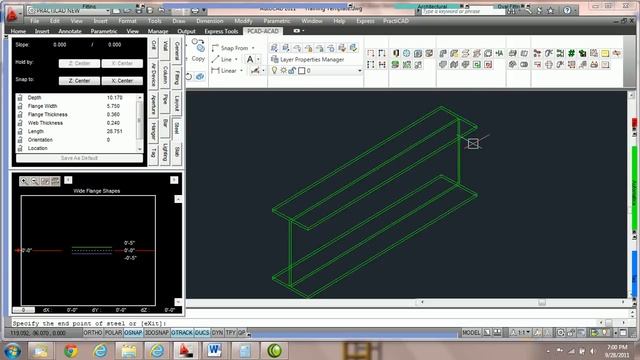Toggle DYN dynamic input in status bar
Viewport: 640px width, 360px height.
(217, 333)
